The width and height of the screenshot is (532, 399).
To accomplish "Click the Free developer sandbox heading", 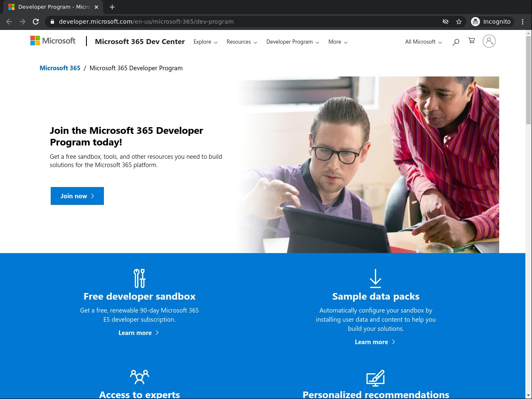I will point(140,296).
